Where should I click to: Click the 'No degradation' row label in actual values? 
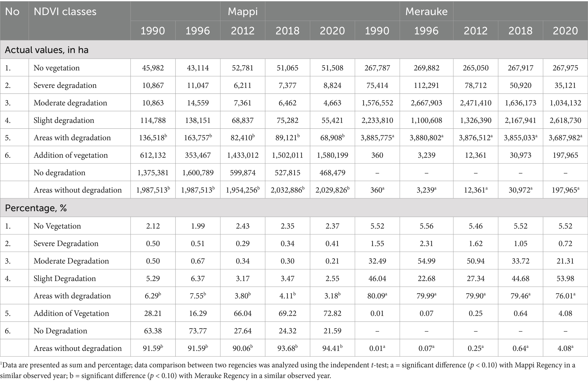click(59, 173)
